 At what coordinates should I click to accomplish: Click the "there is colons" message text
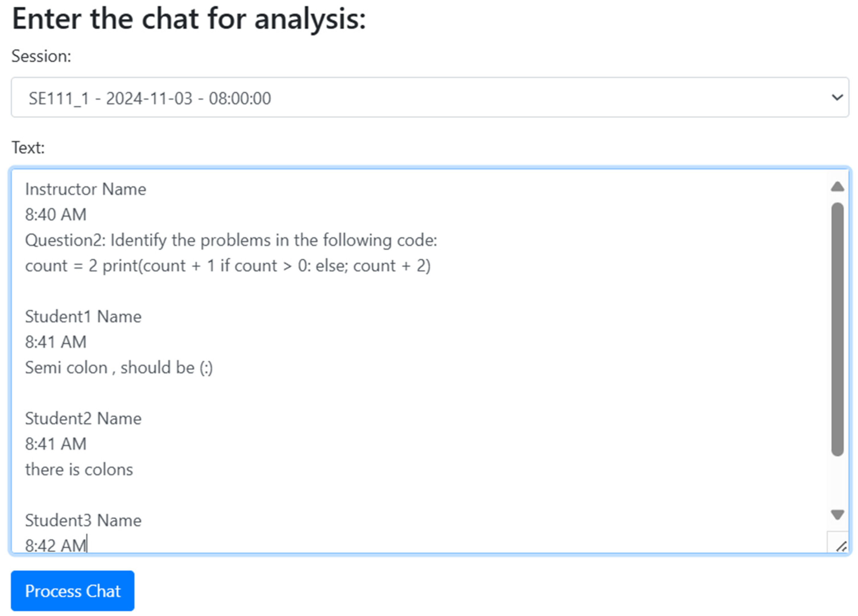tap(79, 470)
